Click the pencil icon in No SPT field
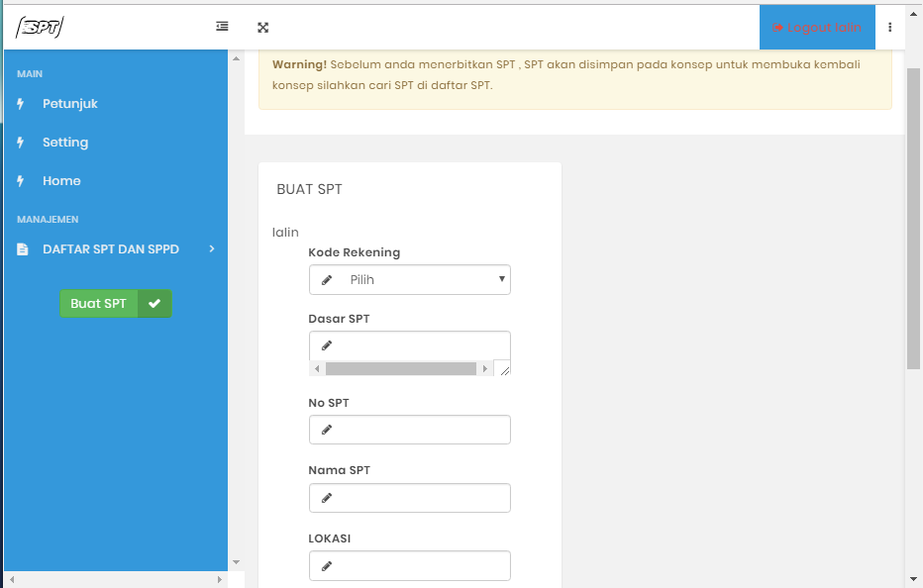The height and width of the screenshot is (588, 923). tap(327, 430)
